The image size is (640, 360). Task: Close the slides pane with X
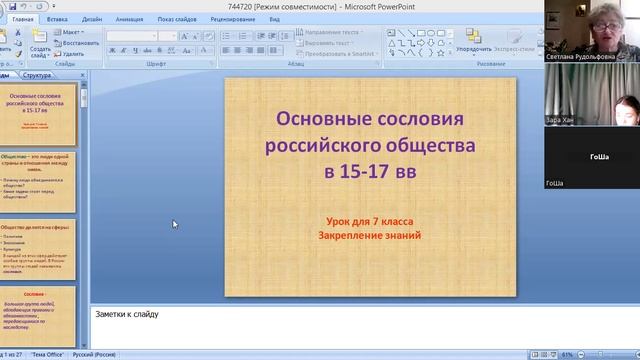point(82,75)
